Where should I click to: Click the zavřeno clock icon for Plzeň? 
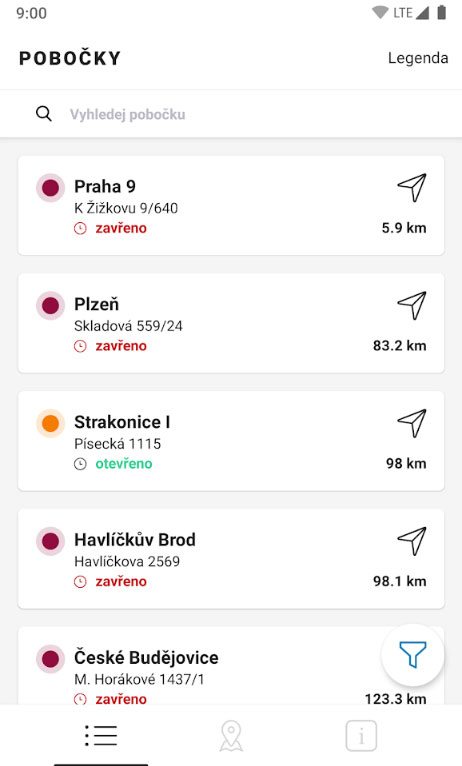click(x=80, y=346)
